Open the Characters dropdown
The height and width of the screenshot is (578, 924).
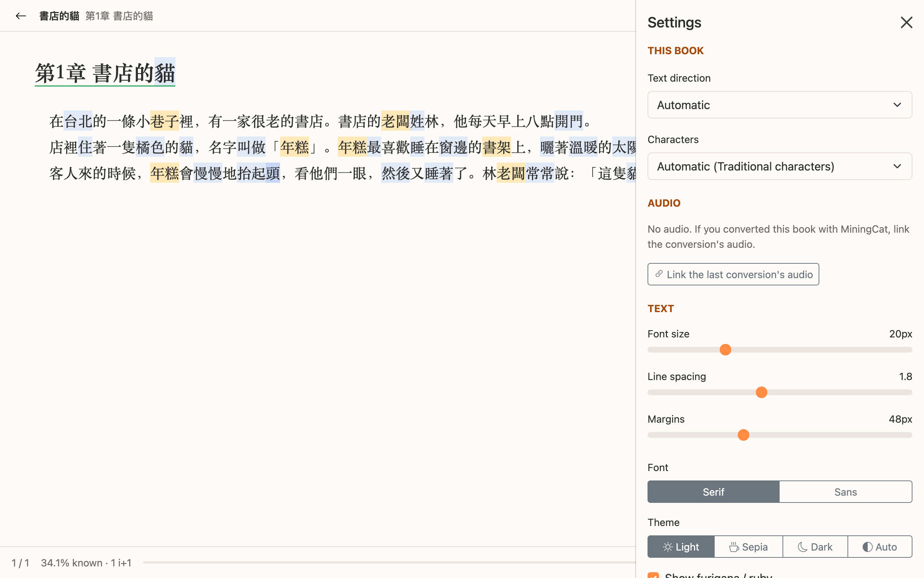coord(780,166)
